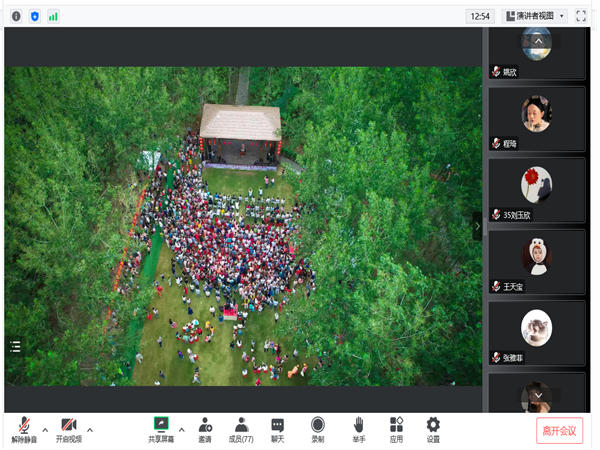View meeting info icon in top bar
The width and height of the screenshot is (600, 450).
(16, 16)
